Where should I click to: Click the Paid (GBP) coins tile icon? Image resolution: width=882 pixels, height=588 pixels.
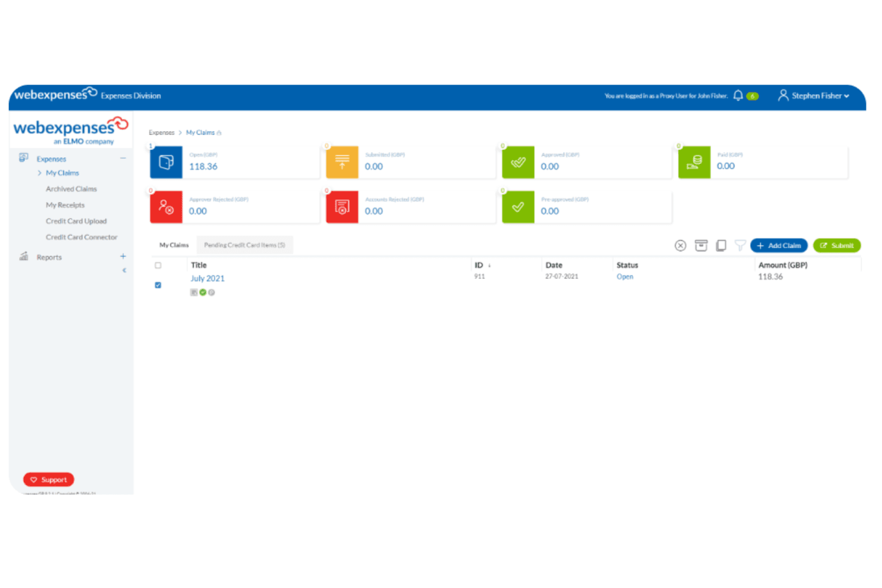coord(694,162)
